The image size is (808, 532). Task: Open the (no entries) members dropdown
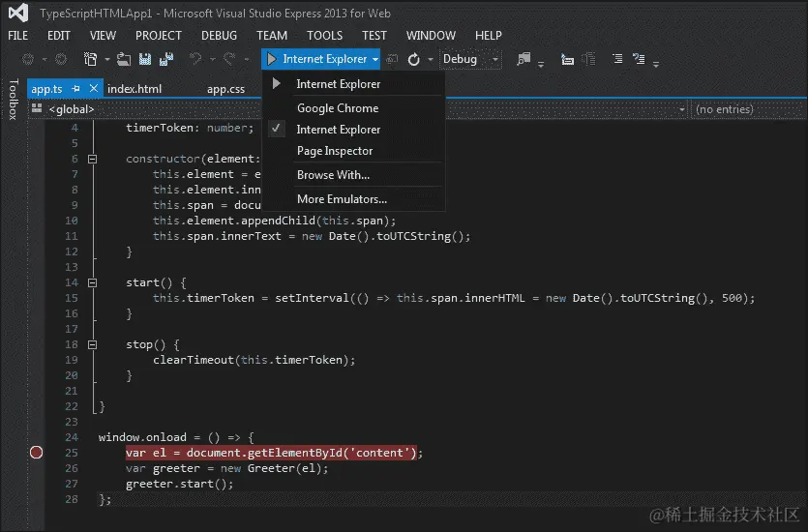(x=748, y=109)
